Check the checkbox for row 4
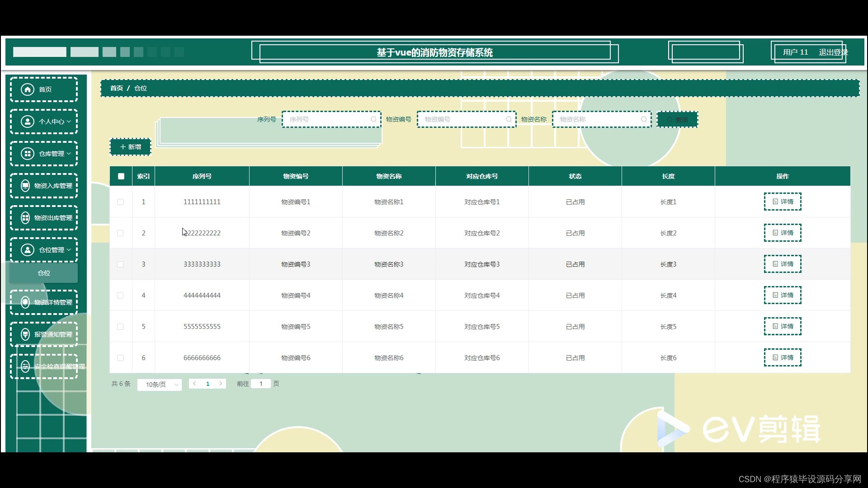The width and height of the screenshot is (868, 488). click(120, 296)
